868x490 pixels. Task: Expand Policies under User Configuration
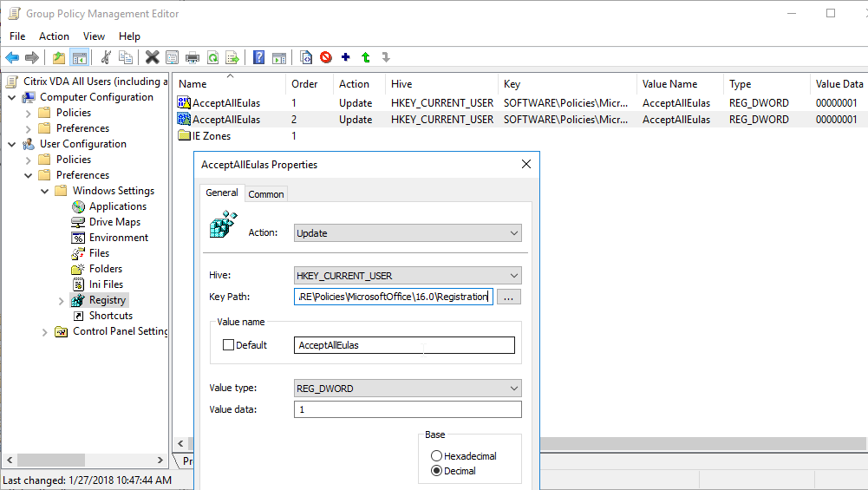29,160
